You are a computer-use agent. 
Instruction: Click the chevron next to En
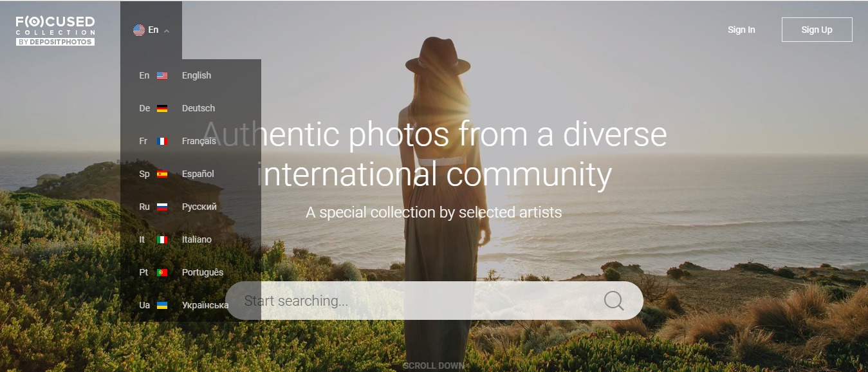tap(167, 30)
